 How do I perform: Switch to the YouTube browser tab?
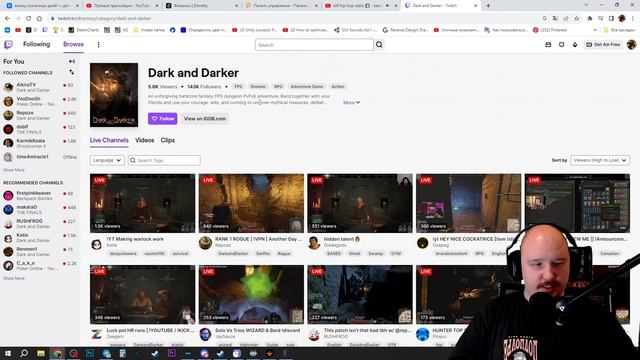click(122, 6)
